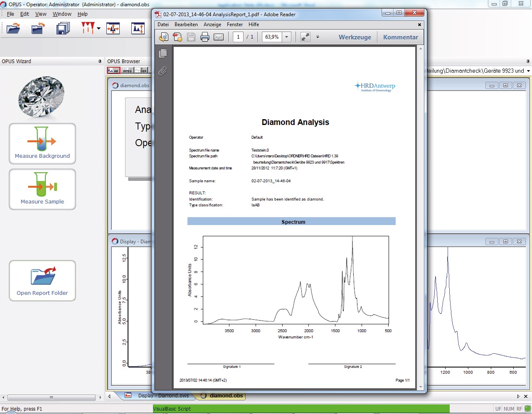Click the Unload File folder icon in OPUS toolbar
532x414 pixels.
[38, 29]
